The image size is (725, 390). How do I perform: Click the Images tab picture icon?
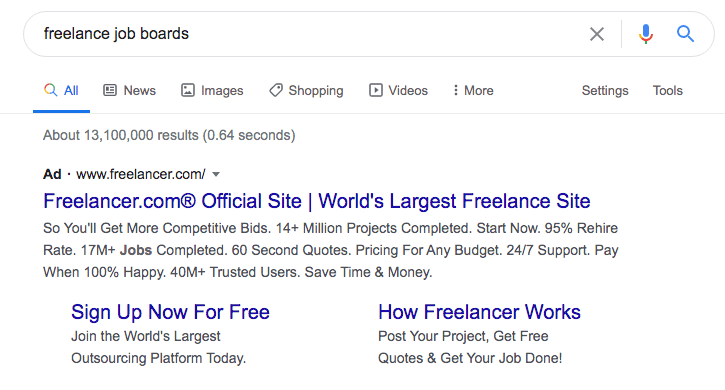[187, 90]
